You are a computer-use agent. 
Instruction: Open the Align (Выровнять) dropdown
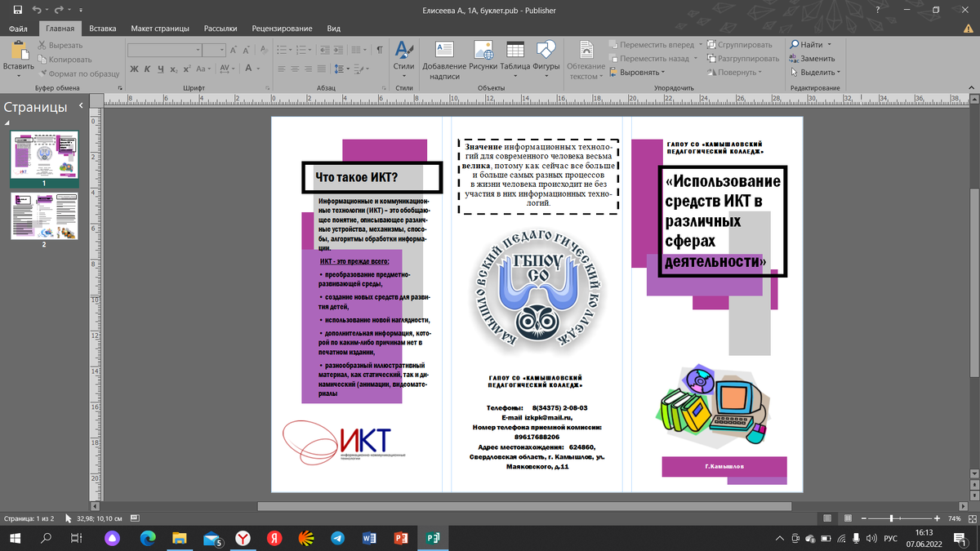(639, 73)
